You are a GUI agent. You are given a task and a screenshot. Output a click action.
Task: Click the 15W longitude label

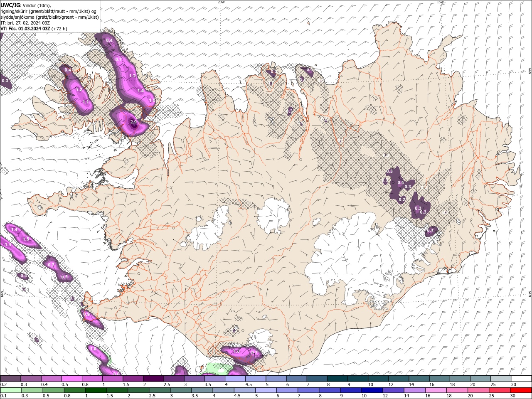440,2
